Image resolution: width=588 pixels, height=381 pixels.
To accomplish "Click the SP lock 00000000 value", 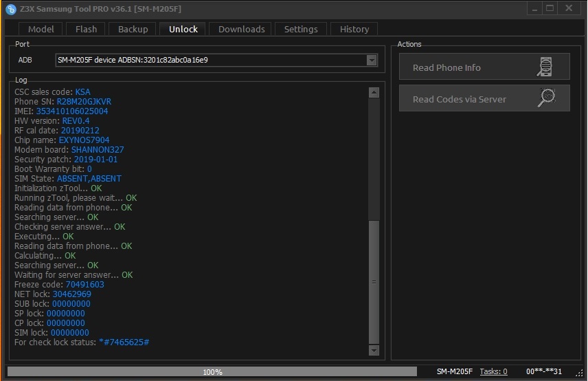I will [66, 314].
